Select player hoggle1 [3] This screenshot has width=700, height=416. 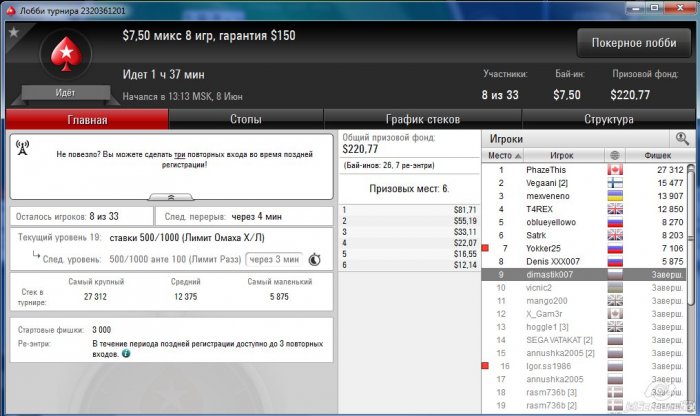pos(583,327)
